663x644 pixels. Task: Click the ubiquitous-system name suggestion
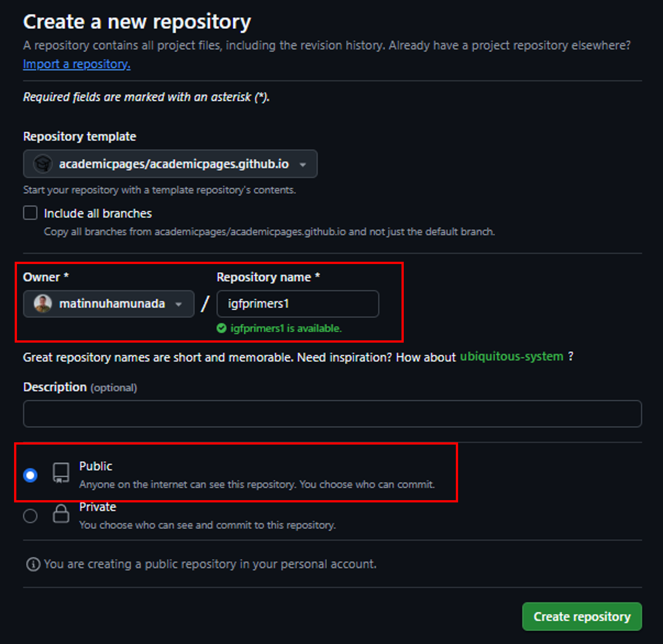[511, 356]
